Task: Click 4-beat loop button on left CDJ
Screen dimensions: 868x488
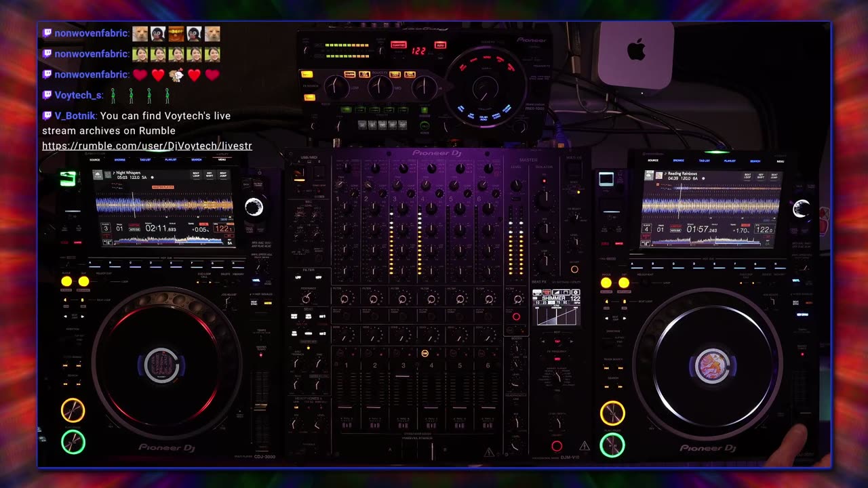Action: tap(66, 299)
